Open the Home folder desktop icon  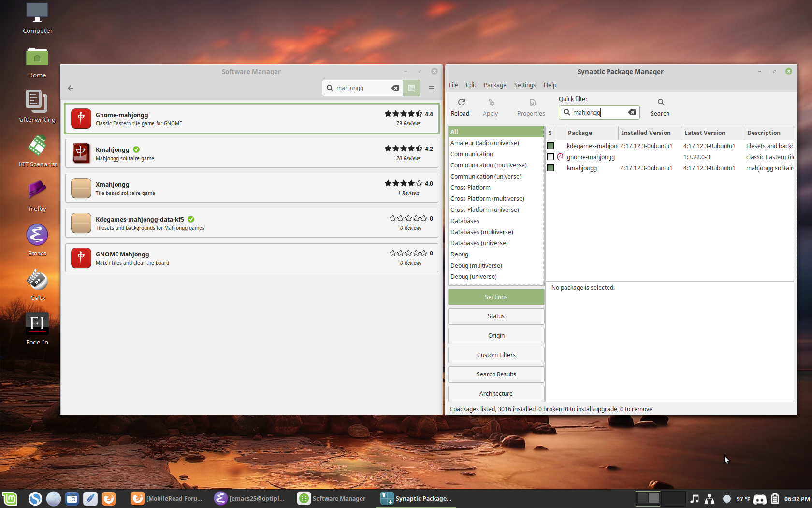[37, 63]
